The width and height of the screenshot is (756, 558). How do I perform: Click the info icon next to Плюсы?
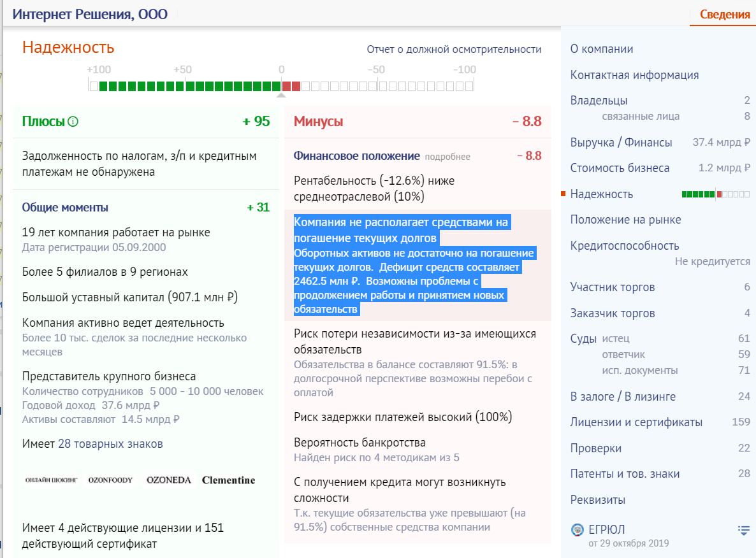pyautogui.click(x=73, y=122)
